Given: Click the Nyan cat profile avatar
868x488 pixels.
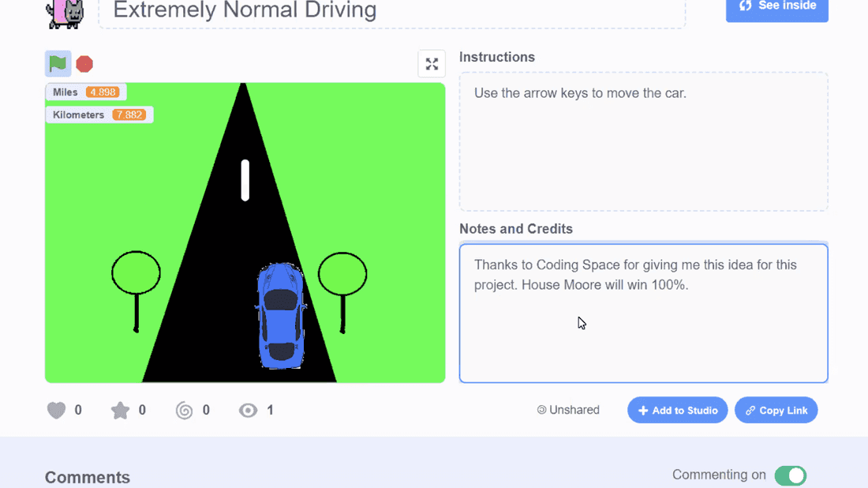Looking at the screenshot, I should click(65, 14).
